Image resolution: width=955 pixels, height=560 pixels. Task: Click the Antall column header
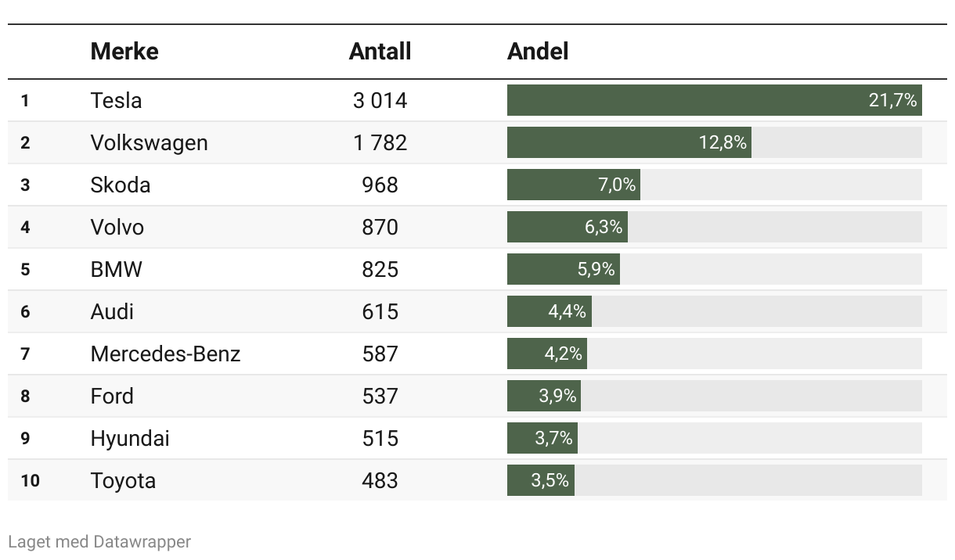click(x=380, y=52)
